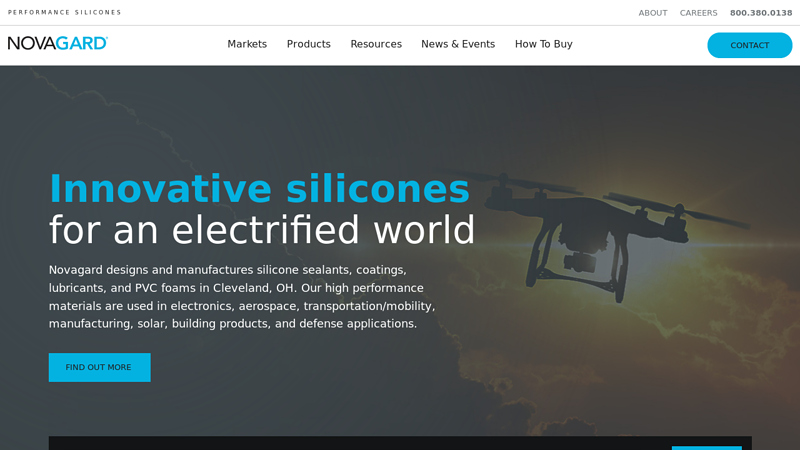Click the Novagard description paragraph
This screenshot has height=450, width=800.
click(242, 296)
